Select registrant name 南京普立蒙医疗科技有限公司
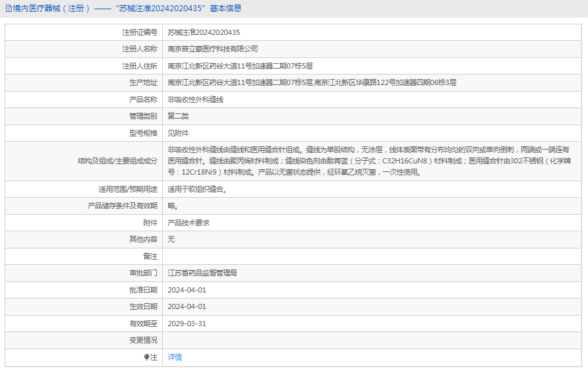Image resolution: width=588 pixels, height=371 pixels. click(x=213, y=49)
